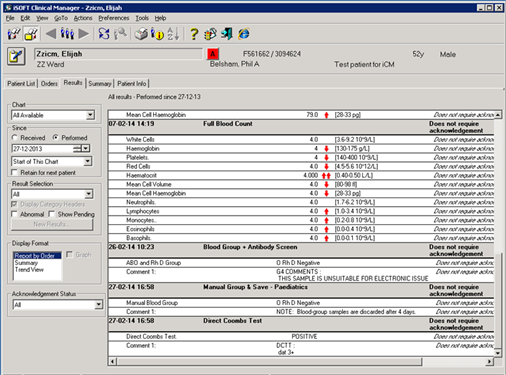506x375 pixels.
Task: Open the Internet Explorer toolbar icon
Action: (x=244, y=34)
